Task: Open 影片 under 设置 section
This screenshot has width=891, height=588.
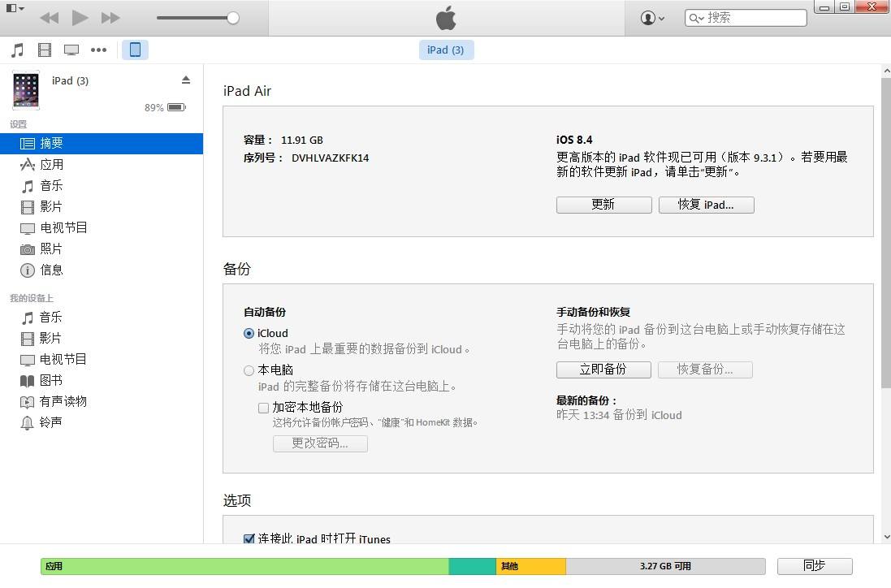Action: (102, 207)
